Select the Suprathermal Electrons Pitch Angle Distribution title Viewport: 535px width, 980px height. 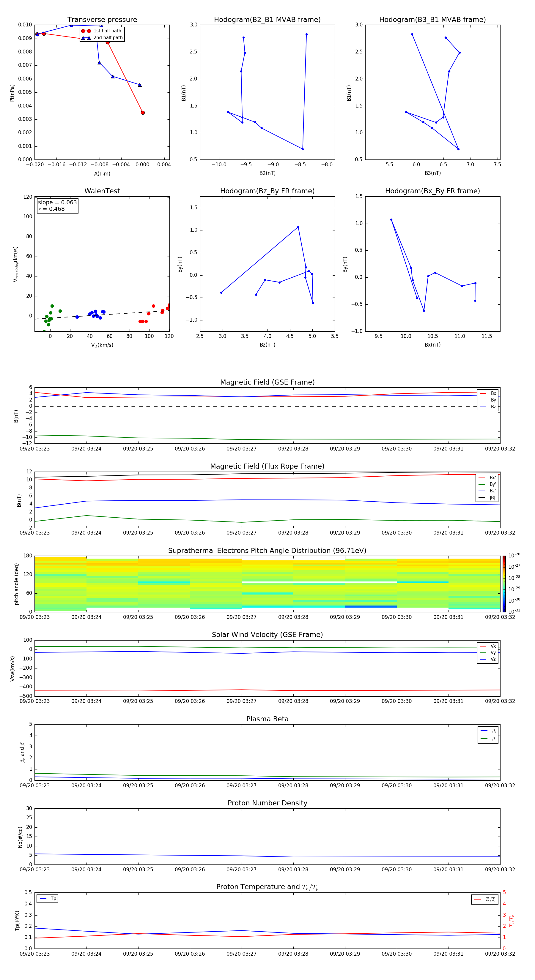click(x=267, y=551)
